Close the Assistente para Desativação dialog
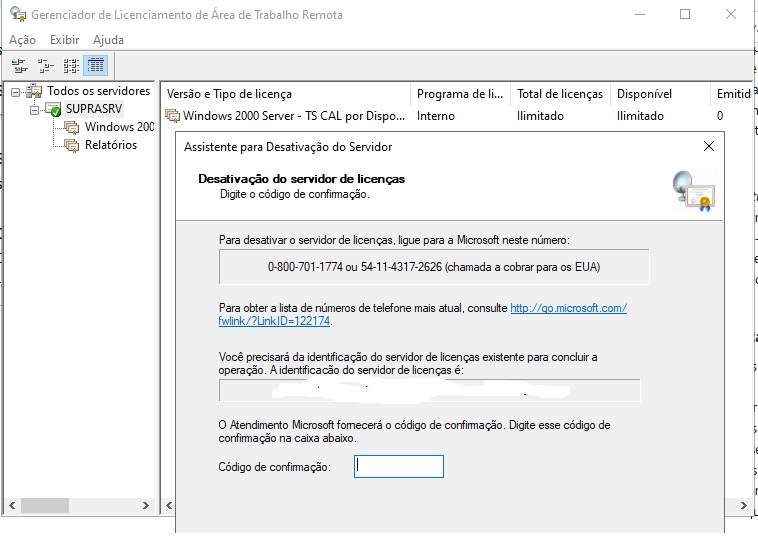 709,146
